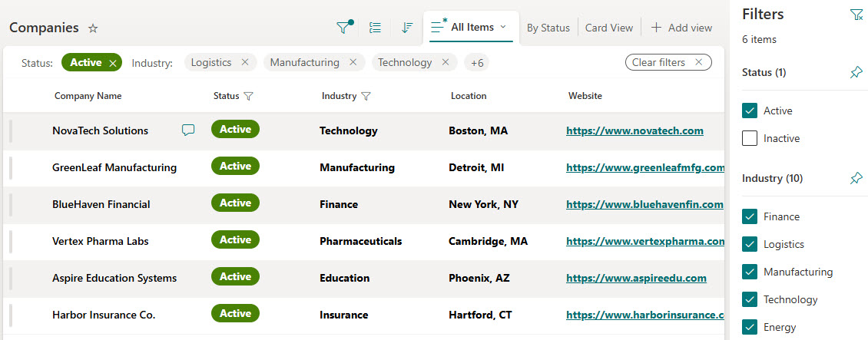Switch to the Card View tab

pos(608,28)
